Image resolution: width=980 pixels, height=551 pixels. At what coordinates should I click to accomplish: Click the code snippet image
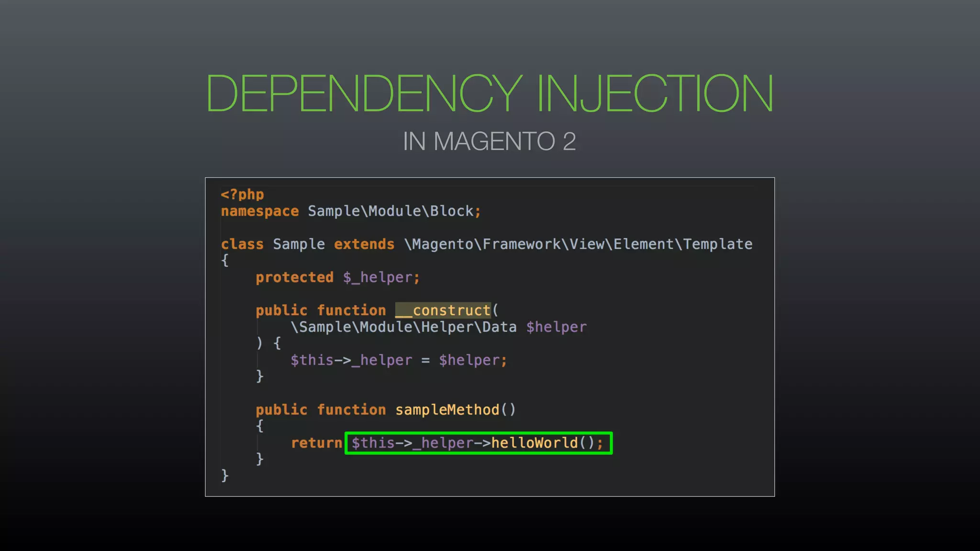(490, 337)
